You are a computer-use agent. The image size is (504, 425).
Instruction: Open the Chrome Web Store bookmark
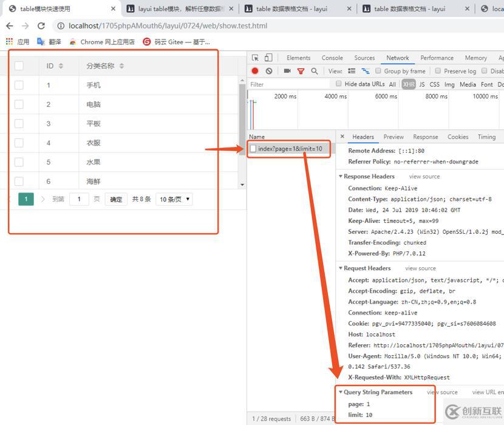click(x=102, y=42)
